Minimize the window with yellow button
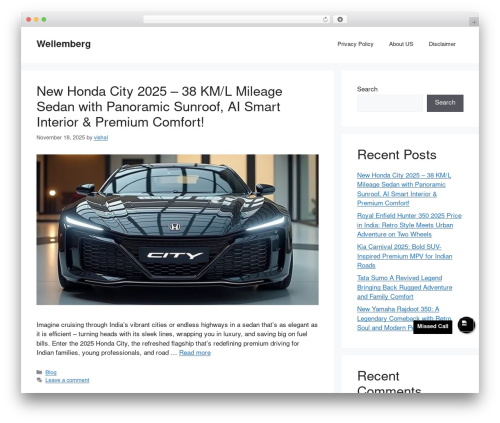 coord(36,19)
